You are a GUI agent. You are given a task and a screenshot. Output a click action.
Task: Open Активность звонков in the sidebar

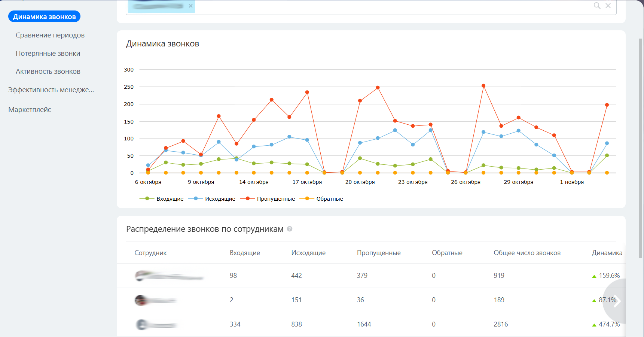coord(48,72)
